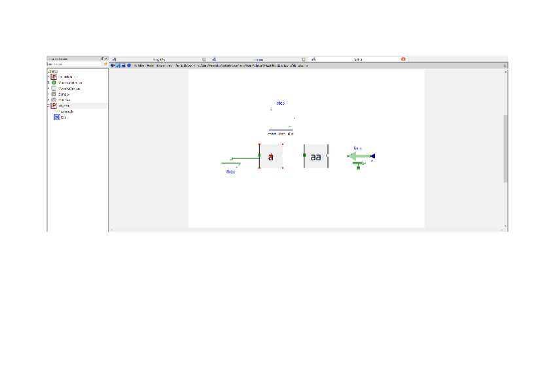Select the green force arrow component
Image resolution: width=555 pixels, height=392 pixels.
(x=361, y=156)
